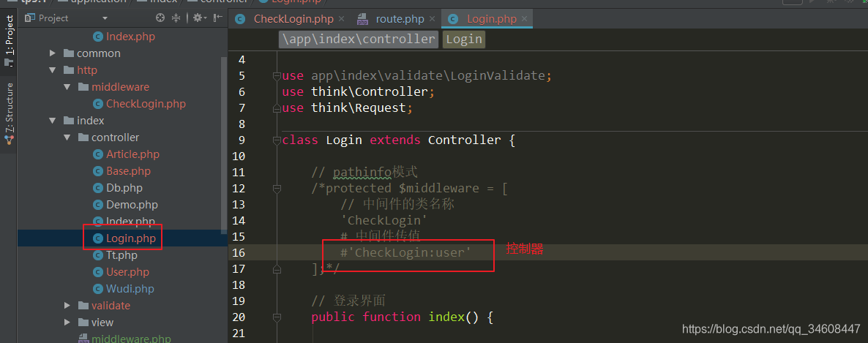Close the route.php tab

pyautogui.click(x=432, y=19)
